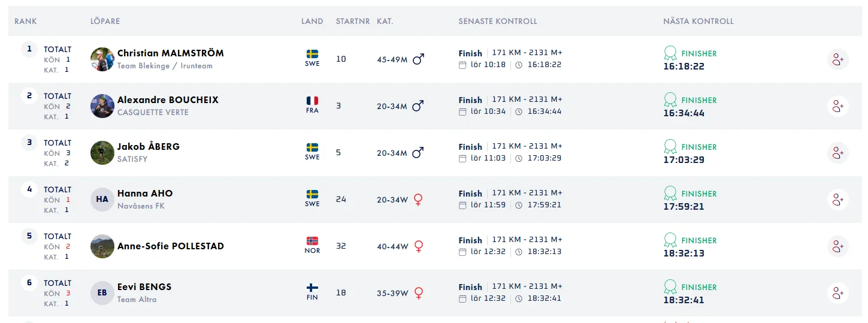Open Christian Malmström's profile photo
The width and height of the screenshot is (868, 323).
(x=102, y=59)
